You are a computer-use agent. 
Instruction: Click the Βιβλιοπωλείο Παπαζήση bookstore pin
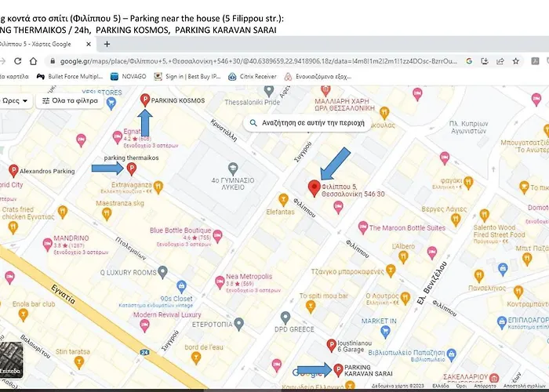452,354
